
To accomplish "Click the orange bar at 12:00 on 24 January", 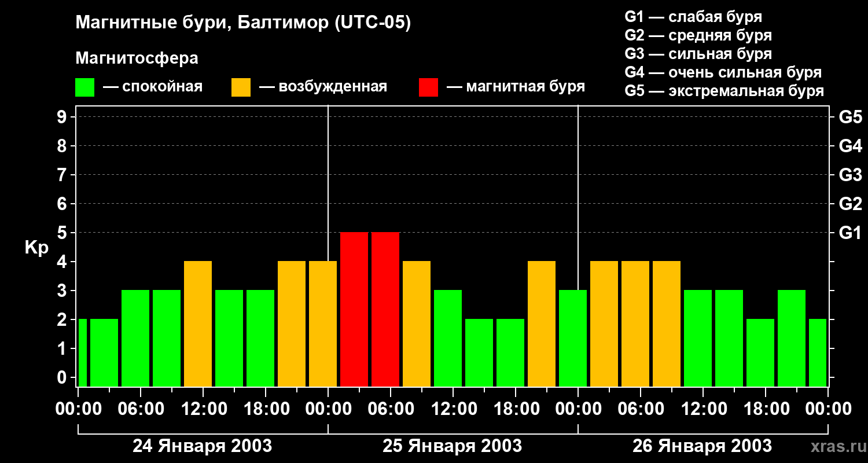I will 198,324.
